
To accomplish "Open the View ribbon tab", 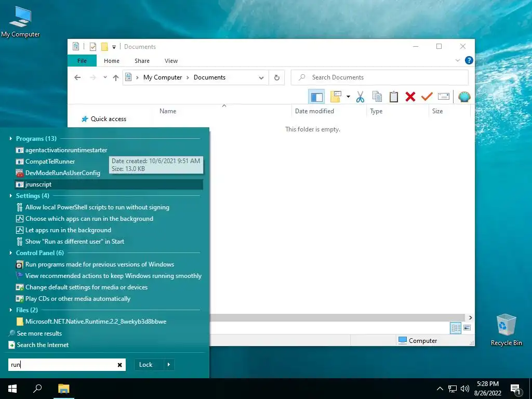I will coord(171,61).
